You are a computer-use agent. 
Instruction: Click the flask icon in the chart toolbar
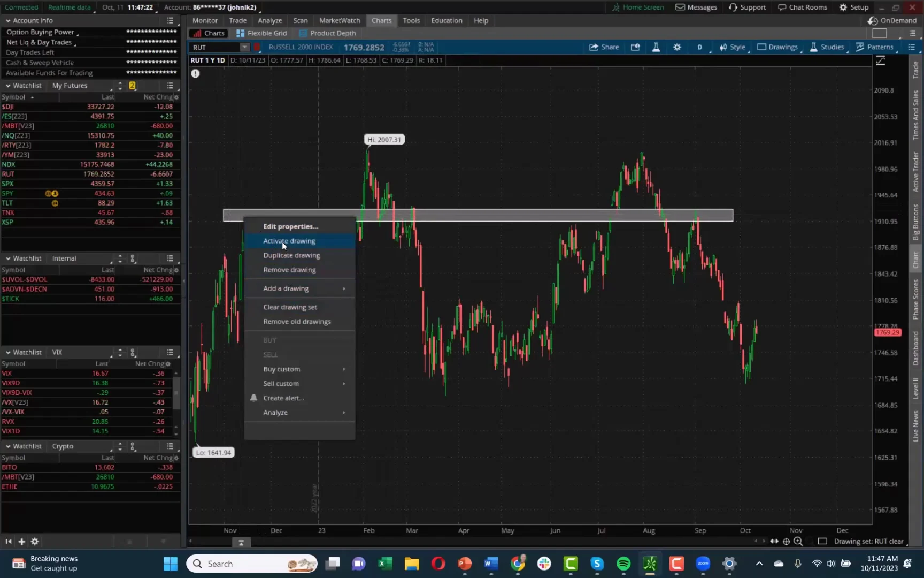coord(656,47)
